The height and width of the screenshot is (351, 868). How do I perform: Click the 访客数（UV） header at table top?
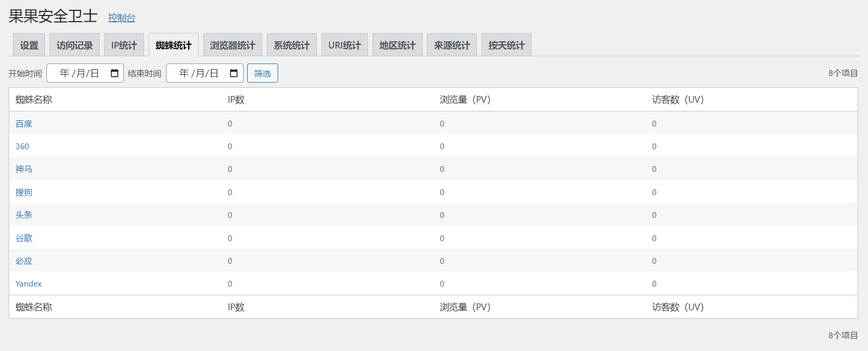678,100
